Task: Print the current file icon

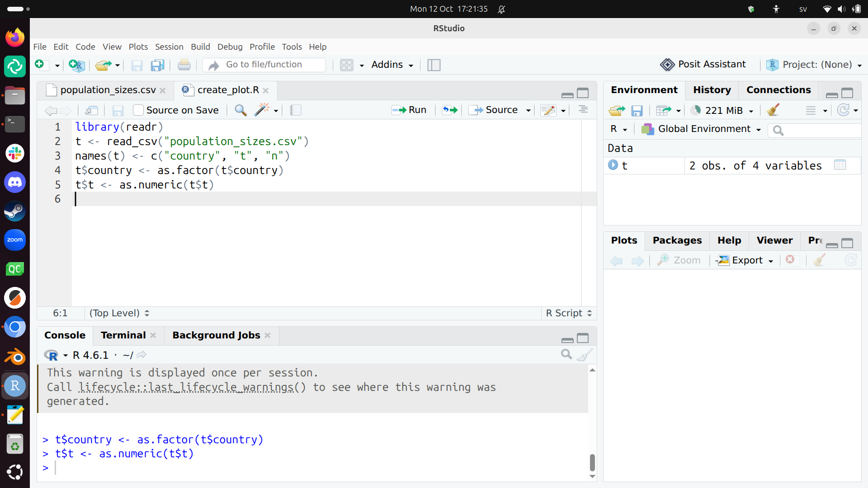Action: (x=184, y=65)
